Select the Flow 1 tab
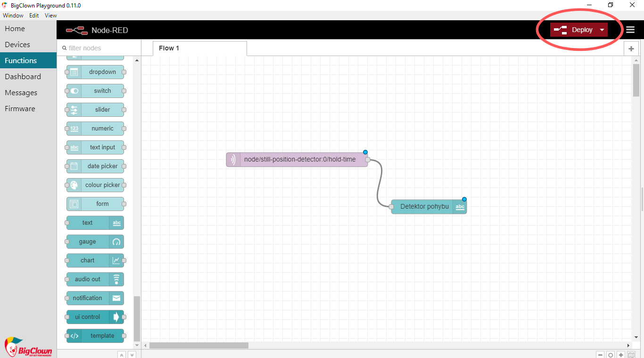The width and height of the screenshot is (644, 358). point(199,49)
